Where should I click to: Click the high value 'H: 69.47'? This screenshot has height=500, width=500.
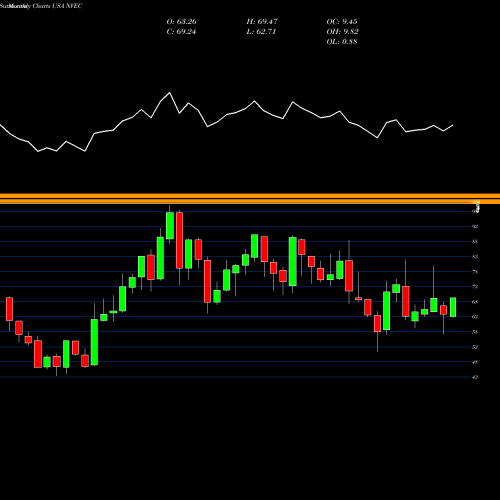pos(262,22)
